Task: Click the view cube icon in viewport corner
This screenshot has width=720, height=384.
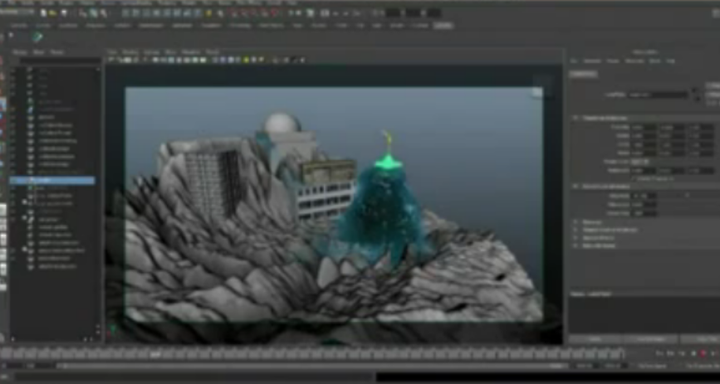Action: tap(536, 93)
